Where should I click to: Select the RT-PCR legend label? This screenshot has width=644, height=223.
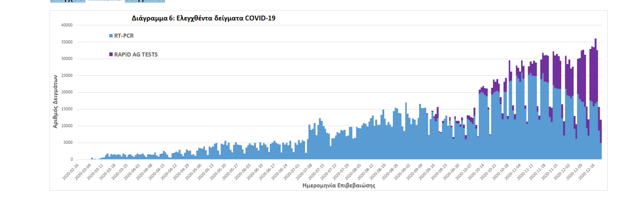click(x=124, y=35)
